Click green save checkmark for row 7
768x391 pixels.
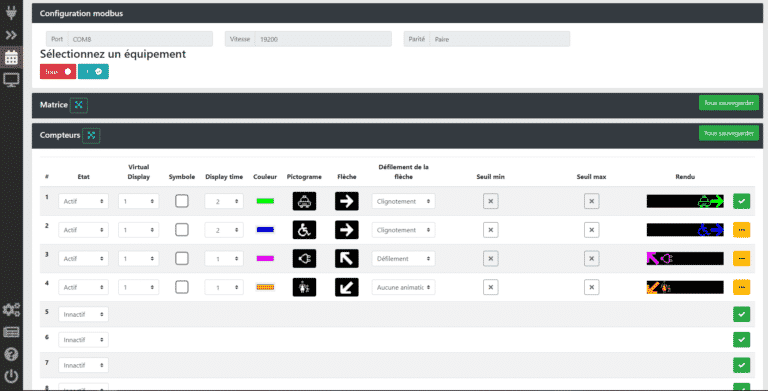742,365
